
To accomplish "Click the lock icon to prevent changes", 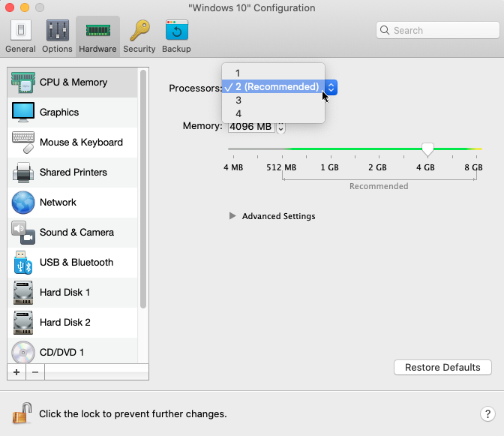I will coord(22,413).
